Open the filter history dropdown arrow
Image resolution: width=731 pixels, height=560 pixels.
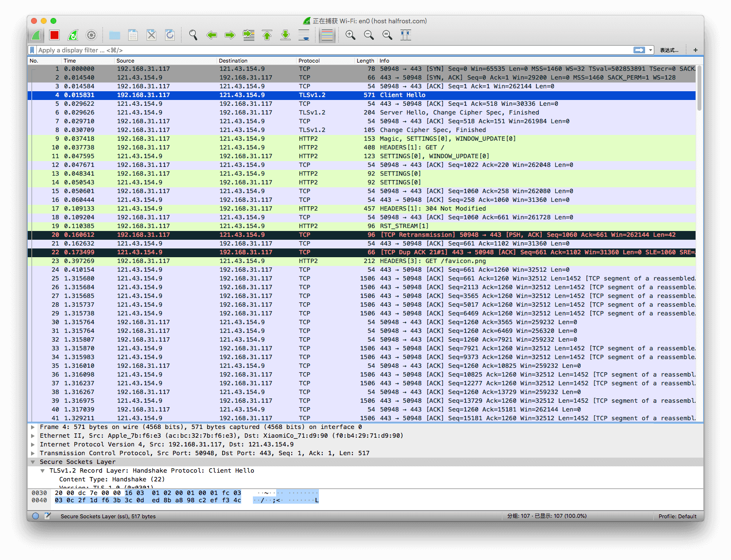coord(650,50)
